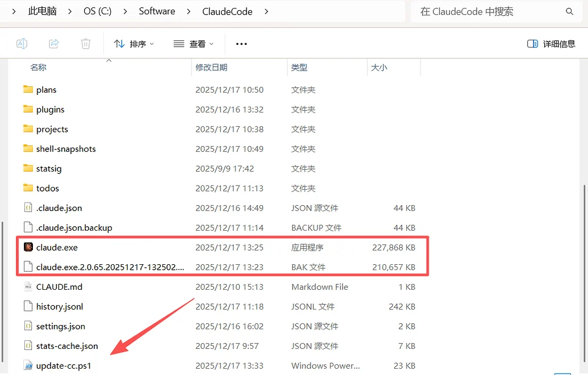Expand chevron before 此电脑 breadcrumb
Image resolution: width=588 pixels, height=375 pixels.
coord(14,11)
